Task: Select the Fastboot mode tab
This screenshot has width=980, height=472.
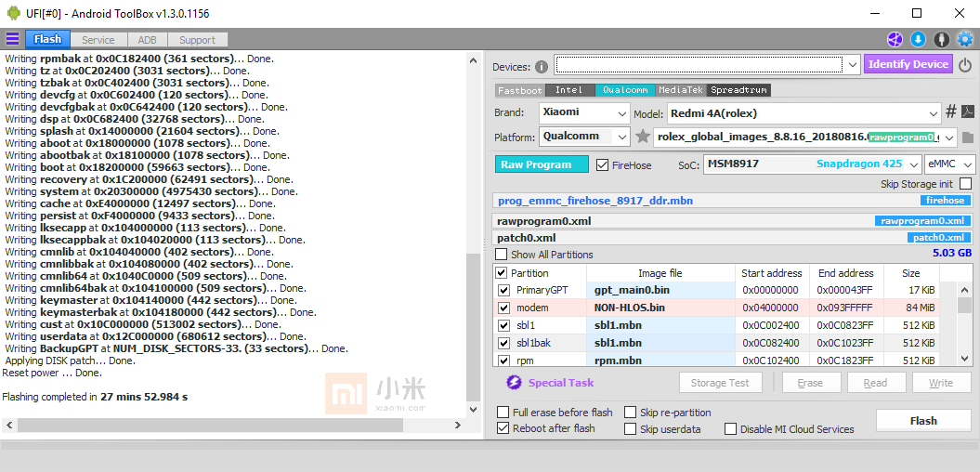Action: [x=520, y=90]
